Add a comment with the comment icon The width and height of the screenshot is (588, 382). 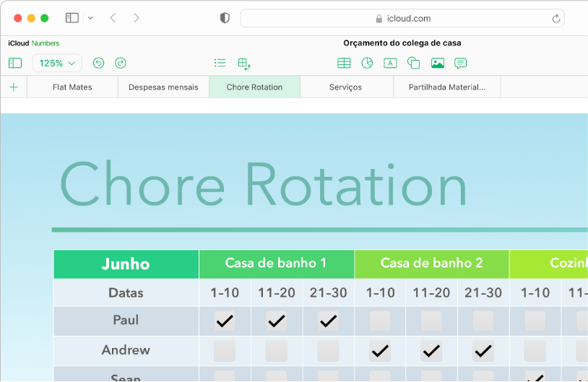pos(460,64)
